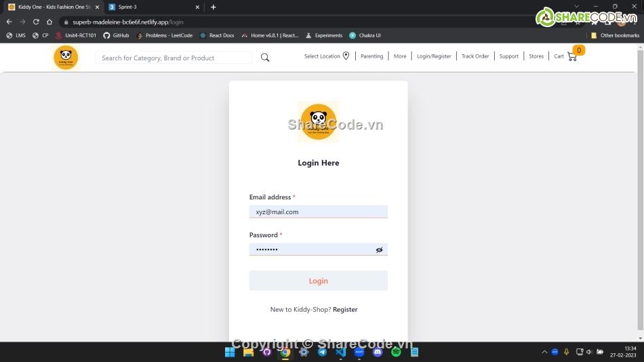The height and width of the screenshot is (362, 644).
Task: Expand the Select Location dropdown
Action: (322, 56)
